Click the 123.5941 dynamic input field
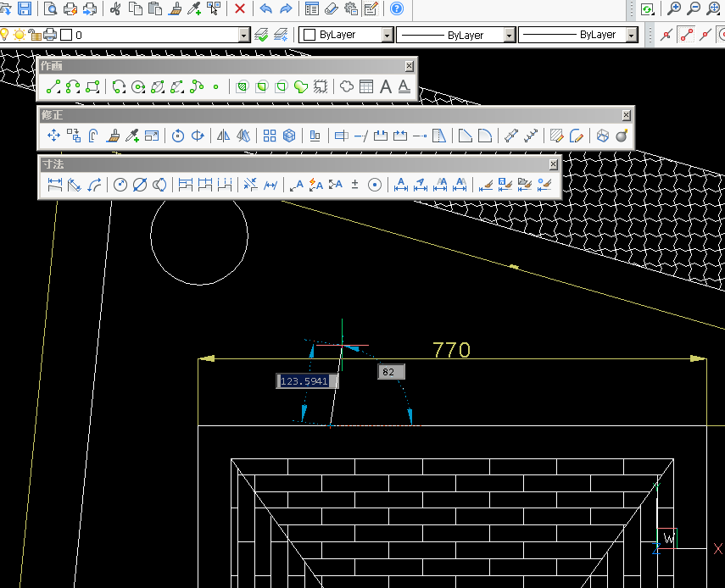The width and height of the screenshot is (725, 588). pyautogui.click(x=305, y=381)
